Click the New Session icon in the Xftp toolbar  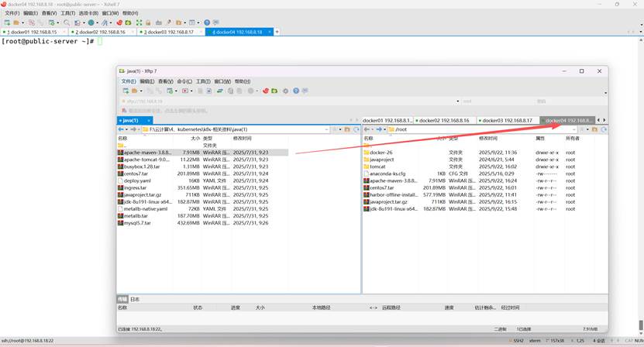(x=126, y=91)
